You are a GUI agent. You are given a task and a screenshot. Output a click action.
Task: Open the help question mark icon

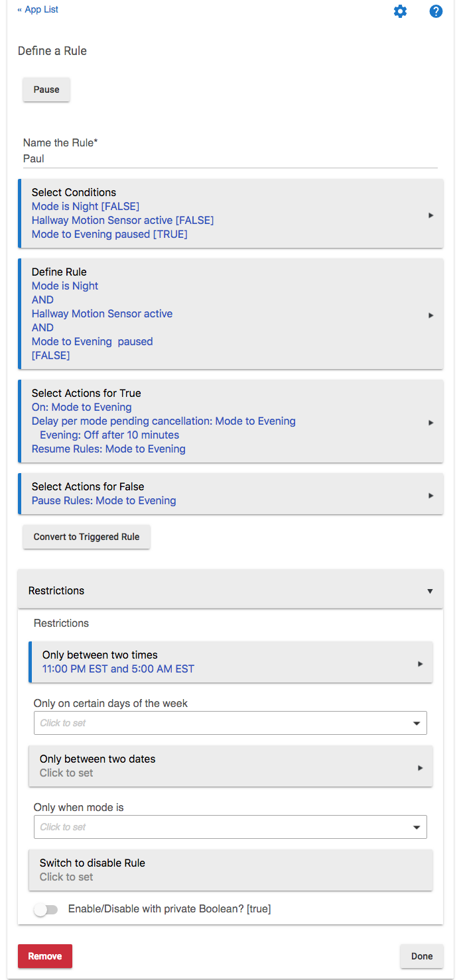(x=436, y=11)
